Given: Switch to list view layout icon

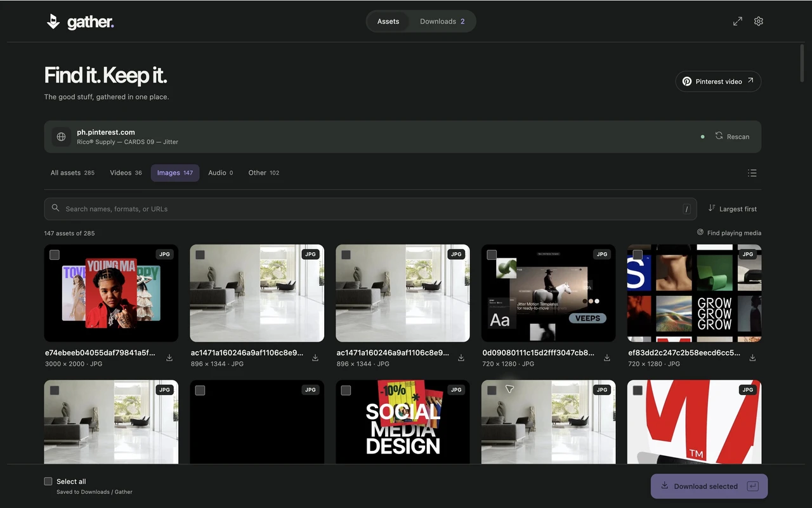Looking at the screenshot, I should pyautogui.click(x=752, y=173).
